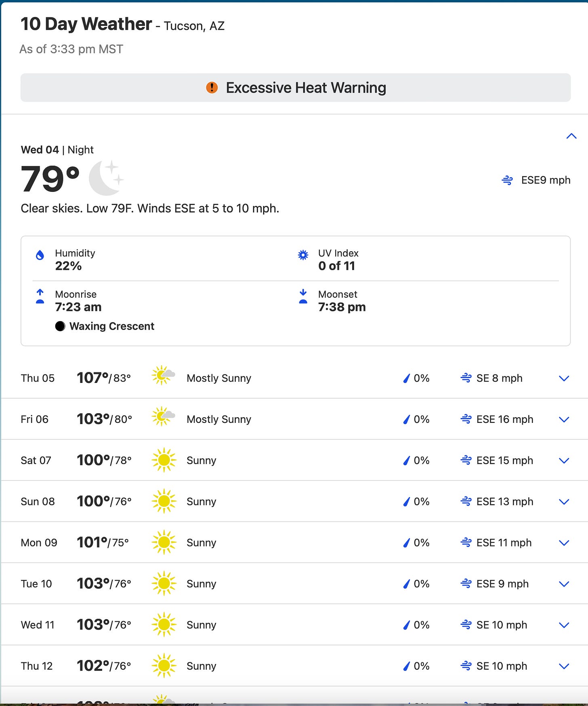The height and width of the screenshot is (706, 588).
Task: Click the Moonrise arrow icon
Action: 40,296
